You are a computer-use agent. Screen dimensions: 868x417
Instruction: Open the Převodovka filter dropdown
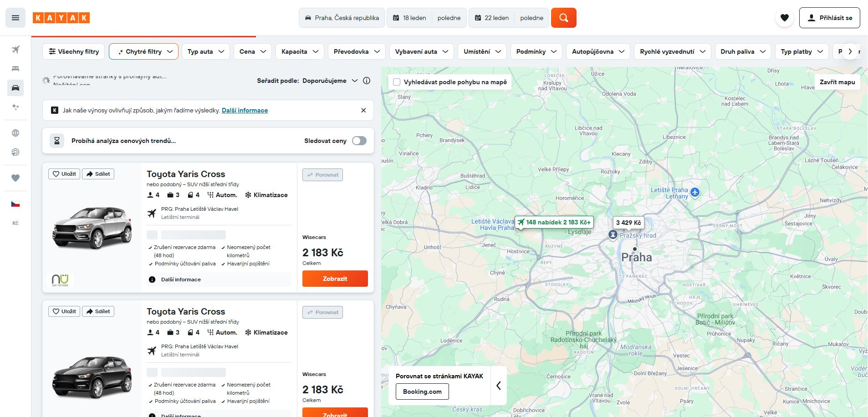(x=357, y=51)
